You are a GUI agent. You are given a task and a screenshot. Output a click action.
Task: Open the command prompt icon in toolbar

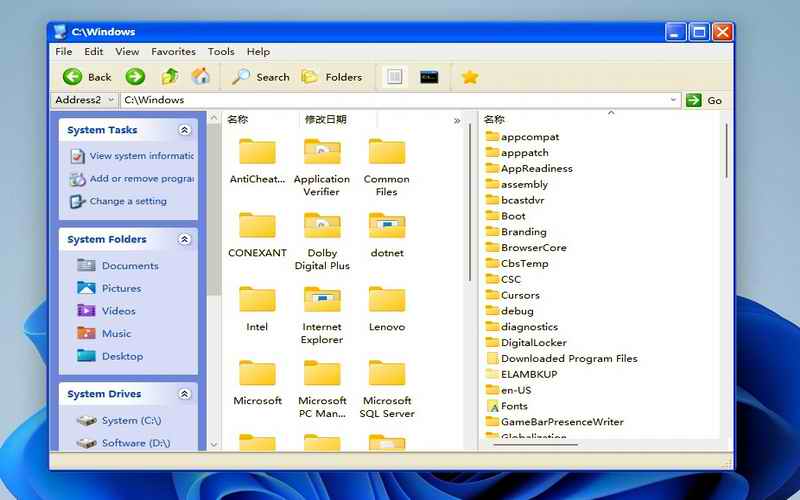[429, 77]
